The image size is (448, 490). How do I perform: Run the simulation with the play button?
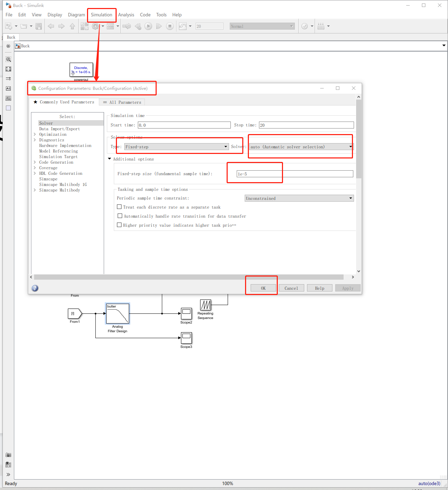[x=148, y=26]
